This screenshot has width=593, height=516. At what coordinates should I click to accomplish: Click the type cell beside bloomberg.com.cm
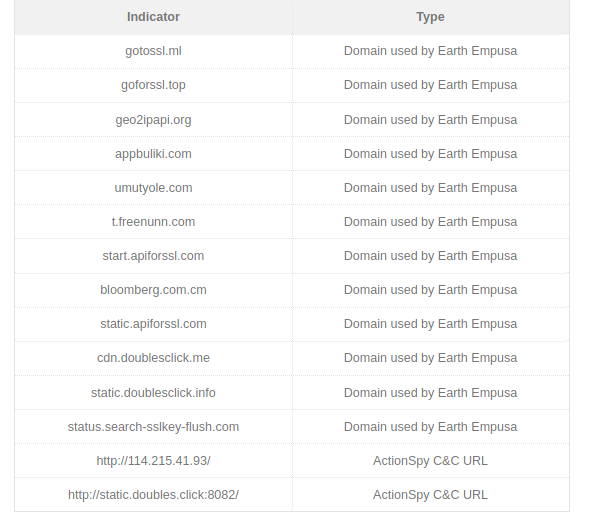click(x=430, y=290)
